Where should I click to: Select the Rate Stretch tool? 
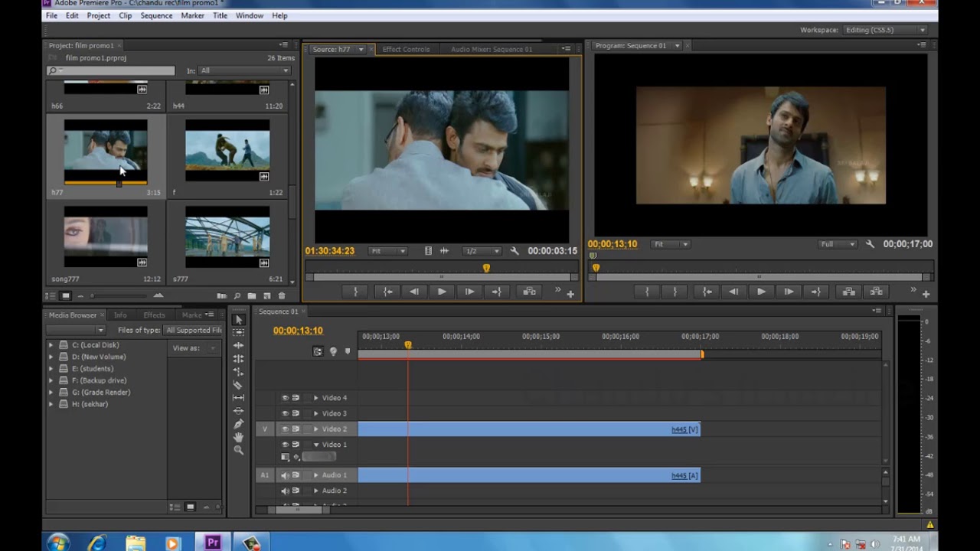click(238, 372)
